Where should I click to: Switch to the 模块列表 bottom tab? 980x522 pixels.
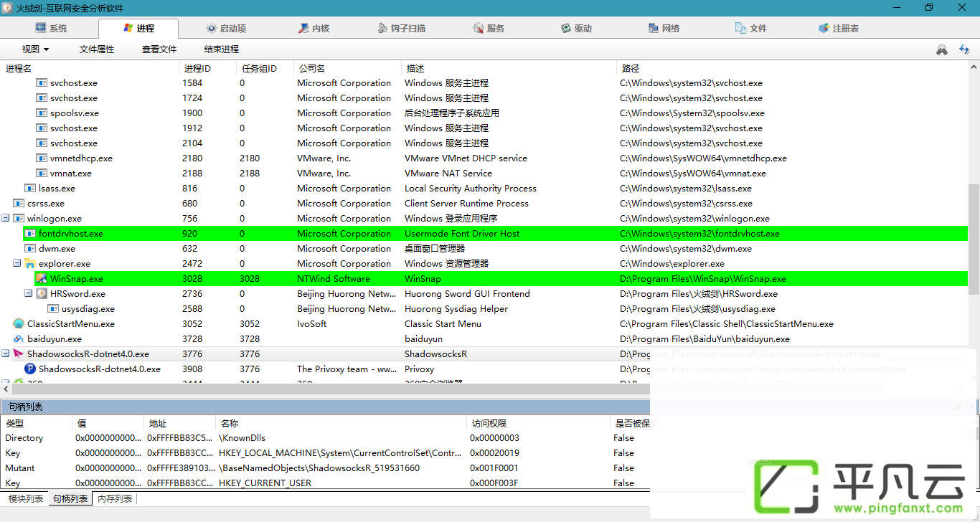pyautogui.click(x=26, y=498)
